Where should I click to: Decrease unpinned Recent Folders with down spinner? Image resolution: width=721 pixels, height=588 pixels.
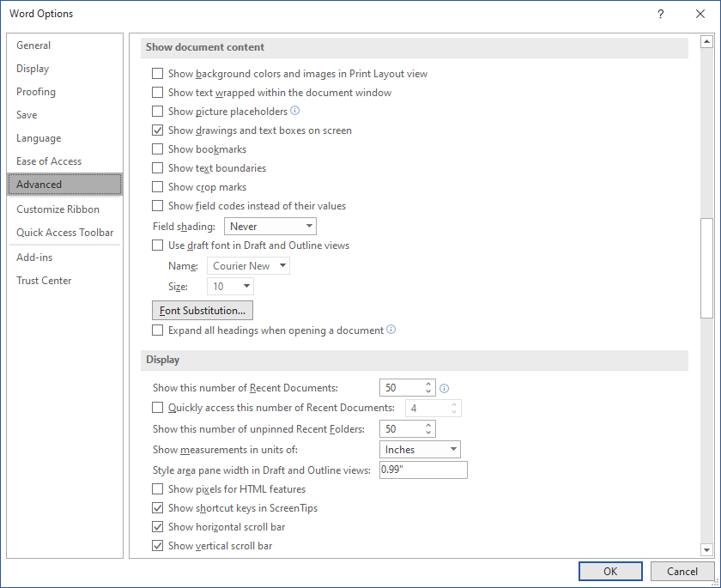[428, 433]
